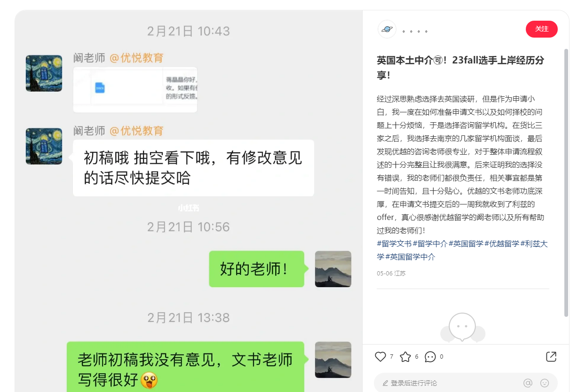Viewport: 570px width, 392px height.
Task: Open the #英国留学中介 hashtag
Action: [x=410, y=257]
